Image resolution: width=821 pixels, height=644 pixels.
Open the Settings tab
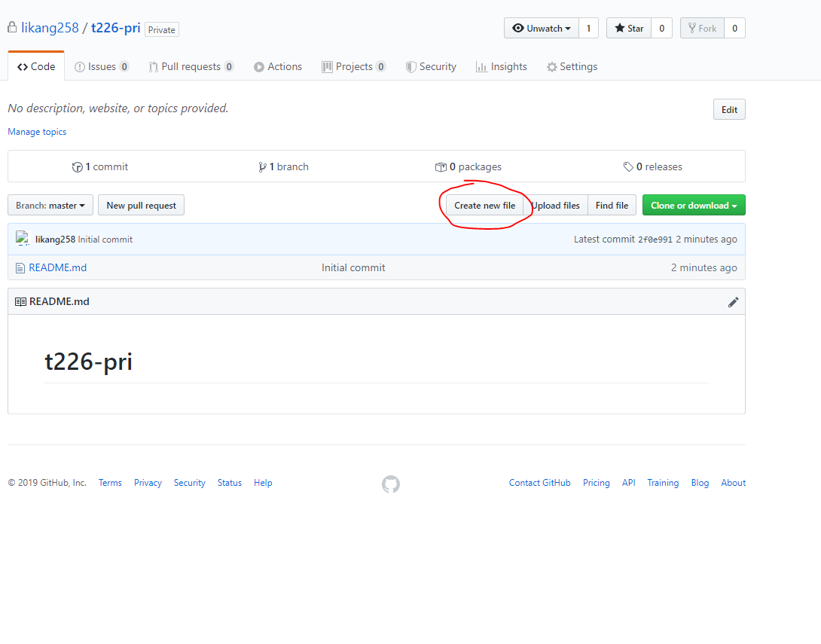(x=572, y=66)
